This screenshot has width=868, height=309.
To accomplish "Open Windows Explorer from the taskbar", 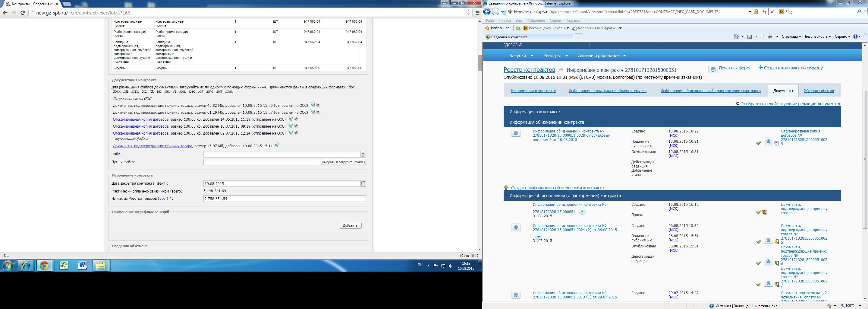I will [x=101, y=266].
